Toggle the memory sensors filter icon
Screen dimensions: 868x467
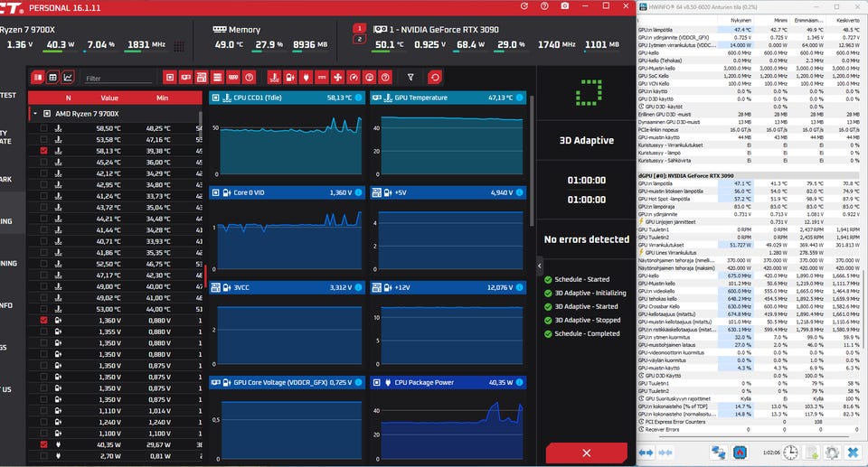233,78
